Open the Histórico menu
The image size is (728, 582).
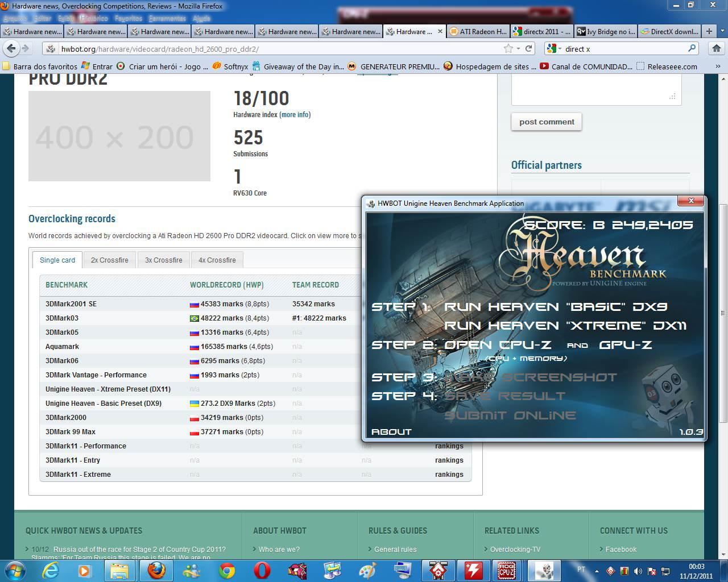[94, 19]
